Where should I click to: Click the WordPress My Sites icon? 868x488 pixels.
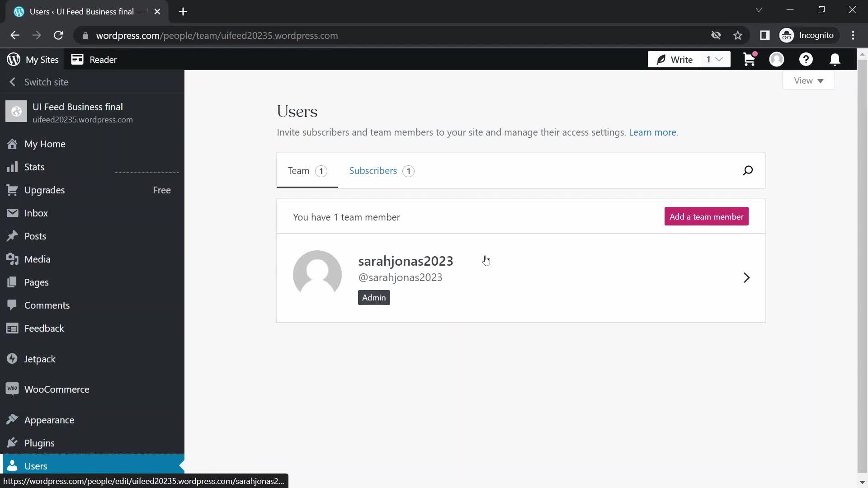13,59
